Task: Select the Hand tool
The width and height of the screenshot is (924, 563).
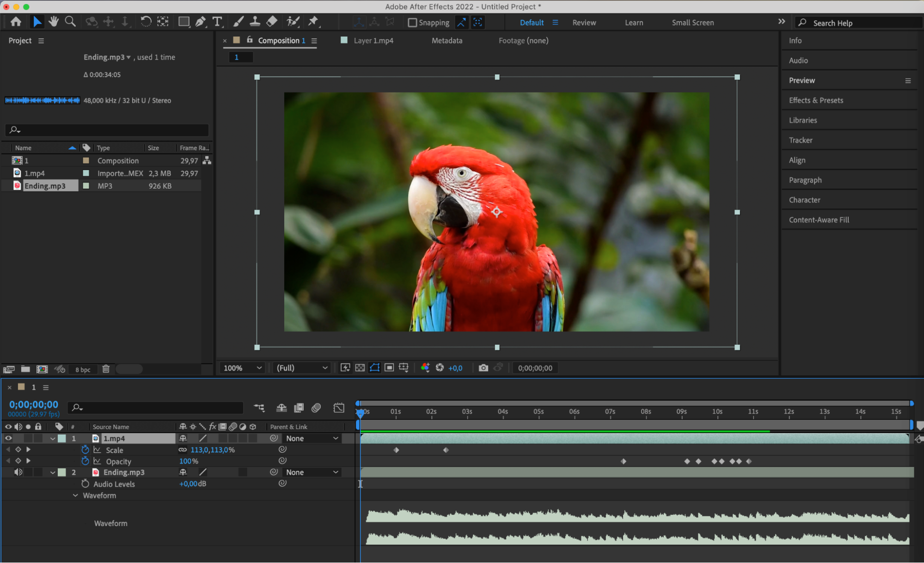Action: [54, 22]
